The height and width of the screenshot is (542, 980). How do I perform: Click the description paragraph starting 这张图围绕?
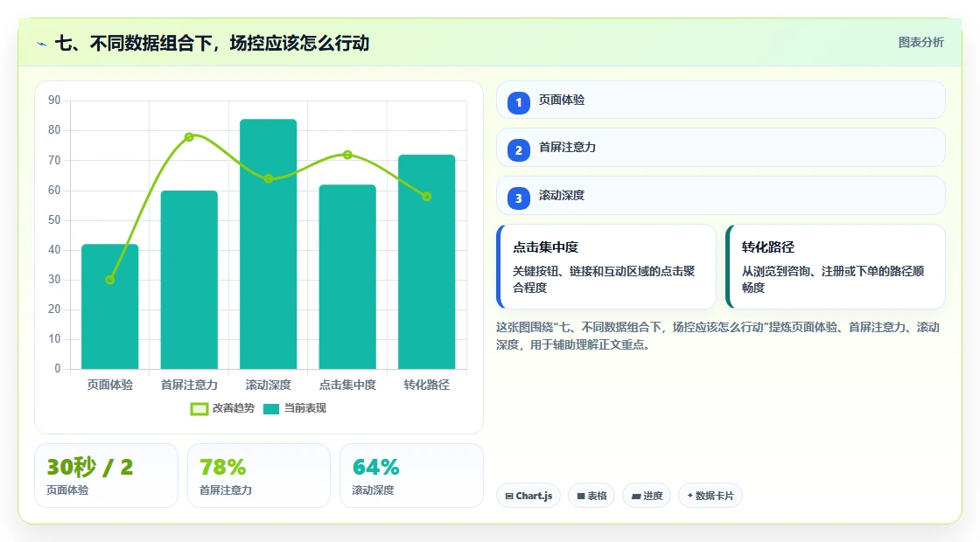717,336
